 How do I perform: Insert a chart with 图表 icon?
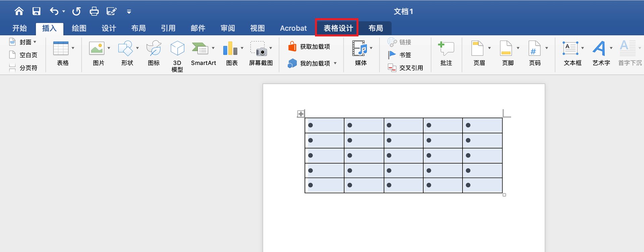point(230,49)
